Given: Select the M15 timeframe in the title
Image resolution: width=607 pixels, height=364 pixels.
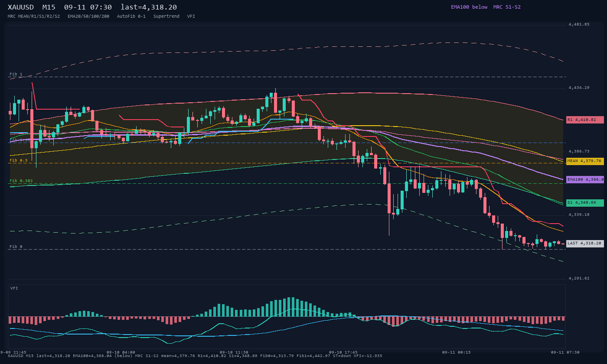Looking at the screenshot, I should click(49, 7).
